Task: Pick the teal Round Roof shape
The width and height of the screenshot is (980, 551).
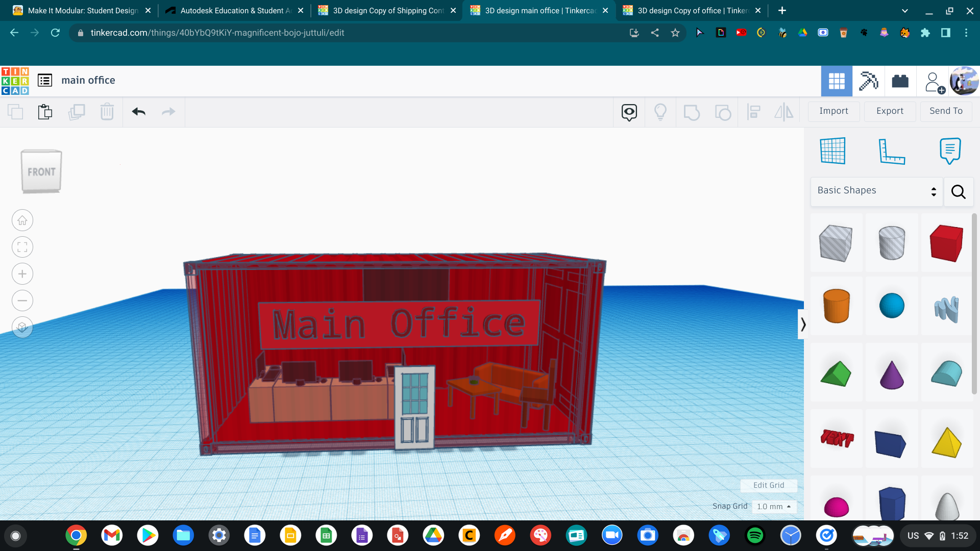Action: tap(947, 373)
